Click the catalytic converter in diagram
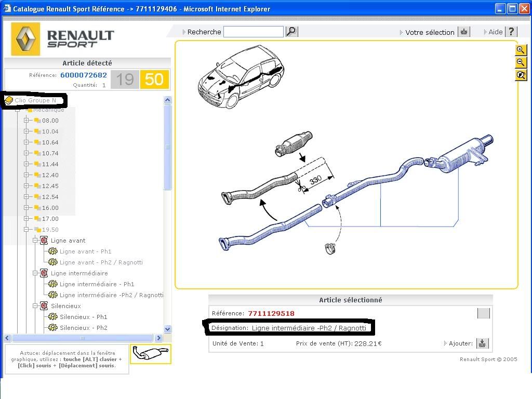This screenshot has width=532, height=399. pyautogui.click(x=294, y=143)
